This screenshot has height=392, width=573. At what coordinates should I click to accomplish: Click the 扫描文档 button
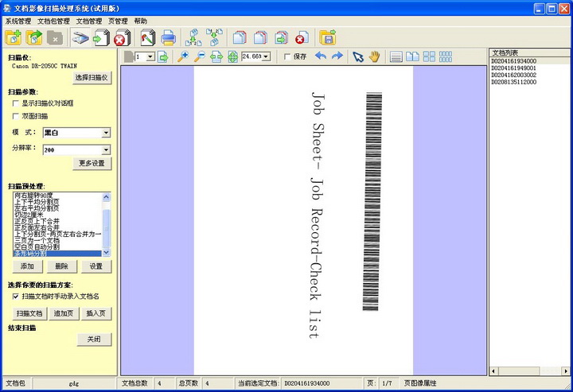(29, 313)
